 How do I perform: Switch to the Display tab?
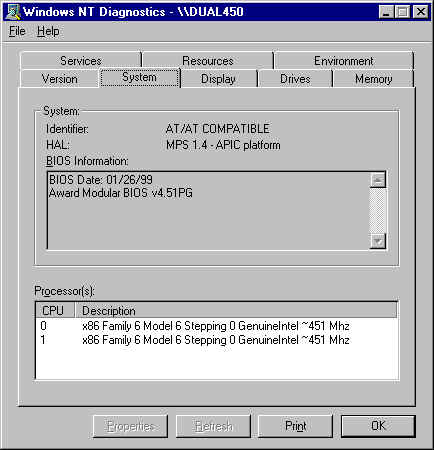[218, 79]
